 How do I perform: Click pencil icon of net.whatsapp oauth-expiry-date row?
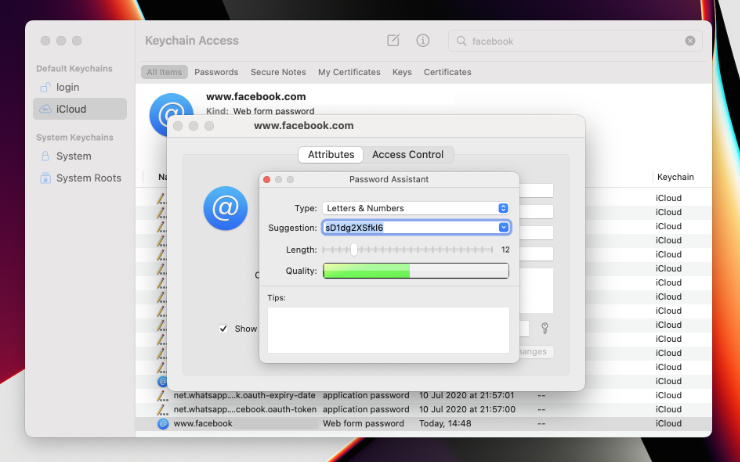point(162,395)
